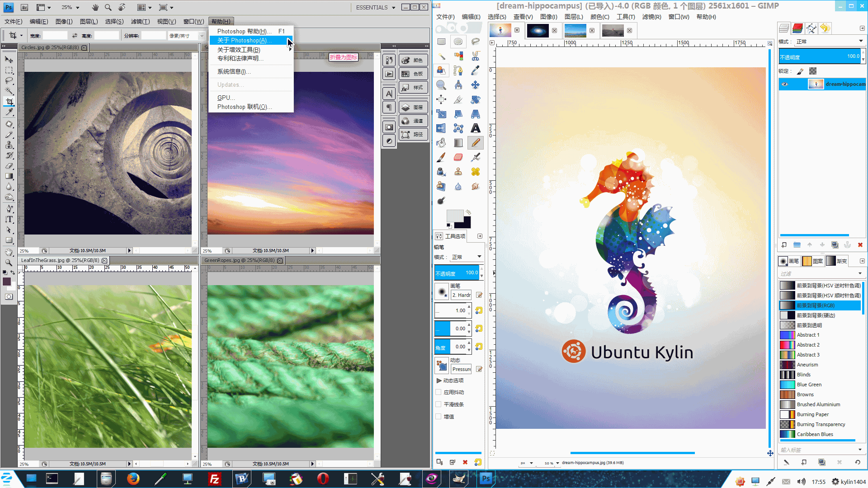Image resolution: width=868 pixels, height=488 pixels.
Task: Select Photoshop's Clone Stamp tool
Action: click(x=9, y=145)
